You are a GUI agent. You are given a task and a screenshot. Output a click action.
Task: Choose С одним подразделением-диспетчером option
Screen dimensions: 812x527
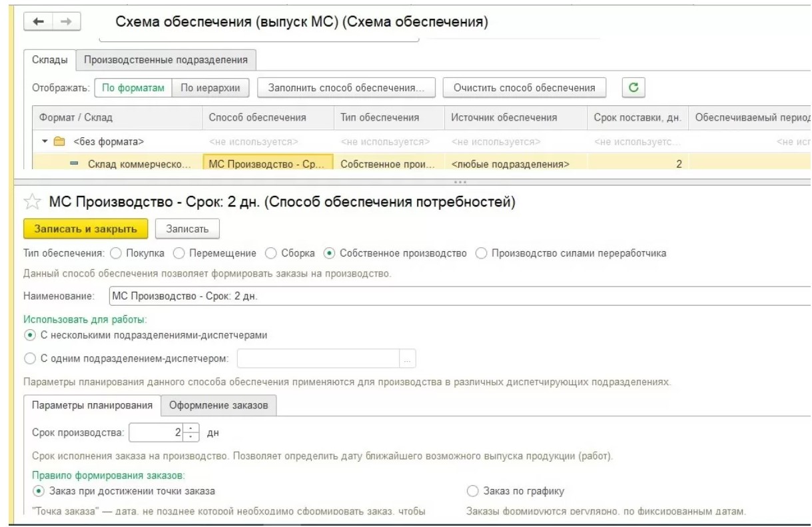[x=30, y=359]
